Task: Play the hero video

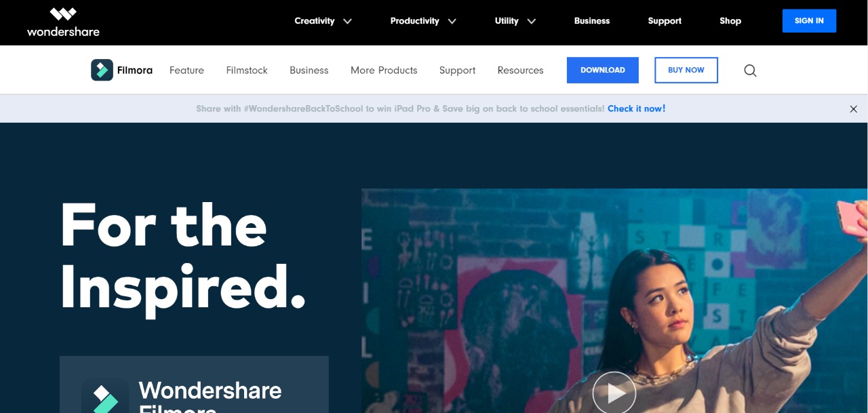Action: coord(614,392)
